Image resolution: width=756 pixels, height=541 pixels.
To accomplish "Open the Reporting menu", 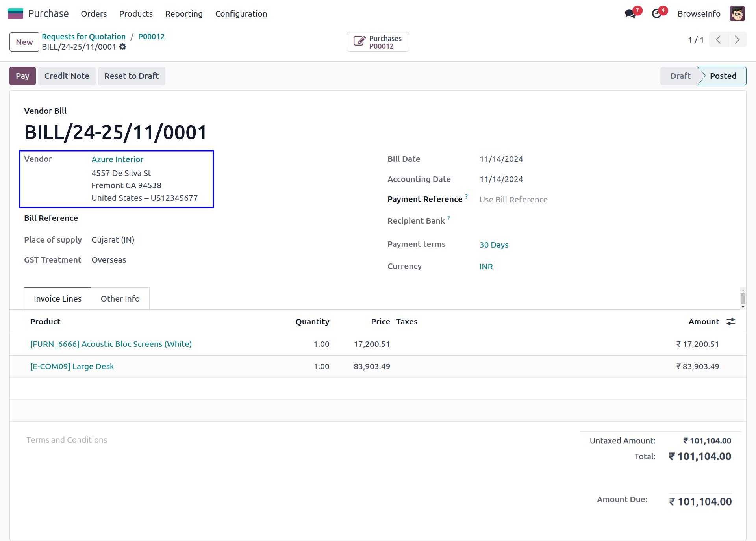I will 184,14.
